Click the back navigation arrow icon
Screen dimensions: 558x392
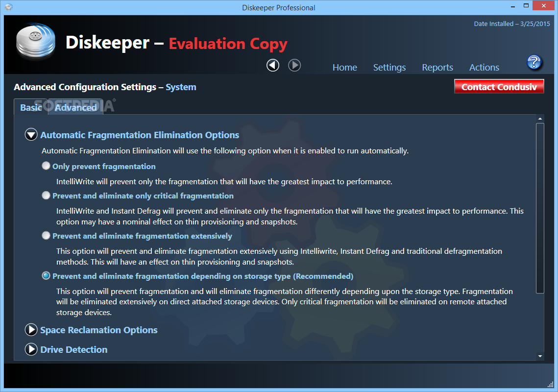coord(273,66)
